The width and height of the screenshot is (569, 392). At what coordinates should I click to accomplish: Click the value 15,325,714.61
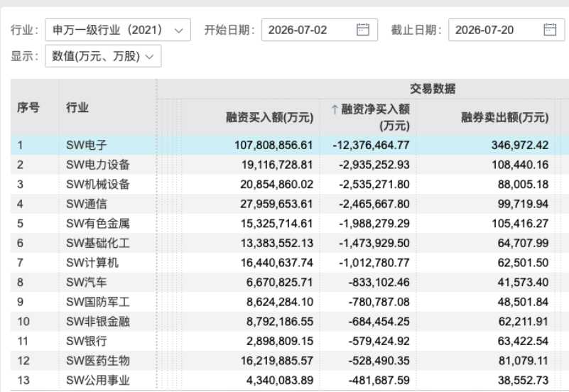click(x=277, y=224)
